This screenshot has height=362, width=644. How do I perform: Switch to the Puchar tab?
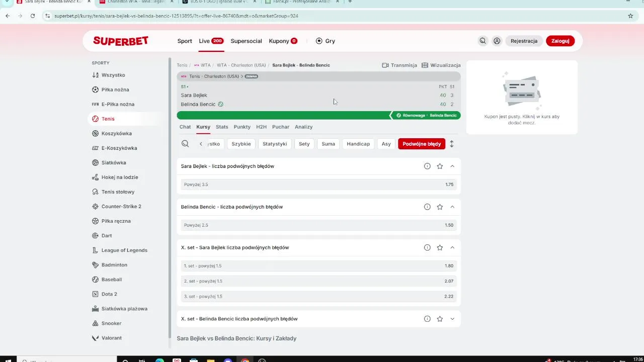pyautogui.click(x=281, y=127)
